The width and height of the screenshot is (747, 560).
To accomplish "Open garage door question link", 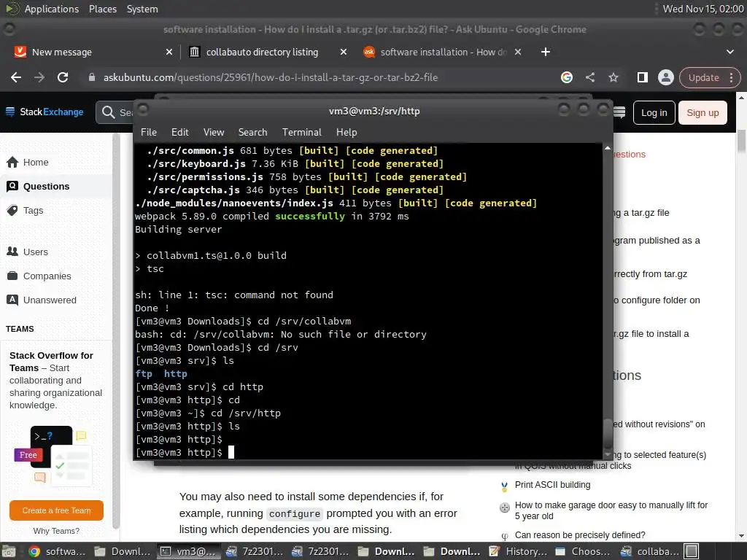I will tap(611, 510).
